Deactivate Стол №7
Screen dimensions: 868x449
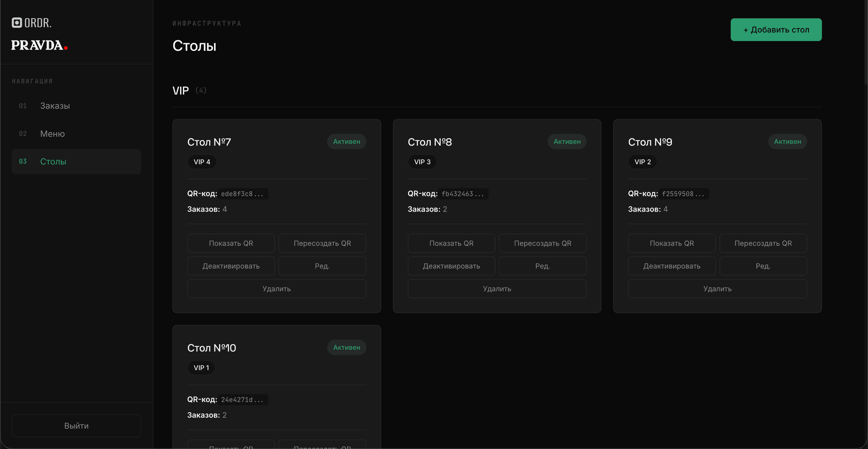231,266
